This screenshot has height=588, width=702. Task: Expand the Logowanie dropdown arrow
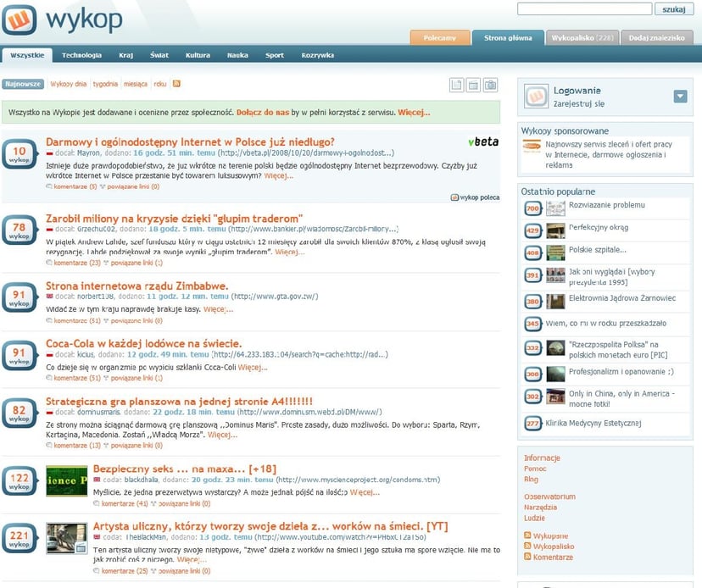681,97
